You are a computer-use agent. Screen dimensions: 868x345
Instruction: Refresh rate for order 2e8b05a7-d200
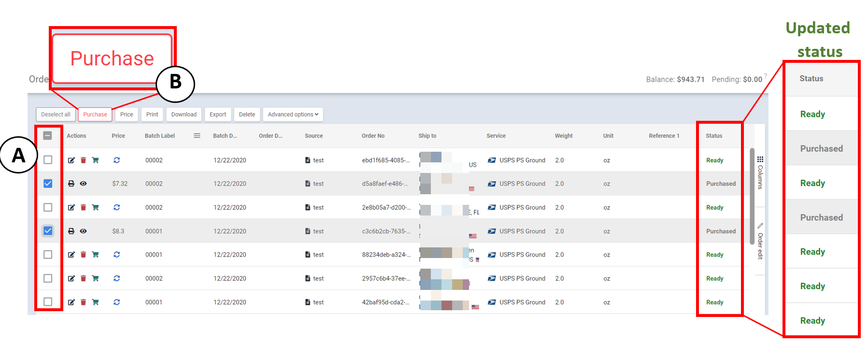point(116,207)
